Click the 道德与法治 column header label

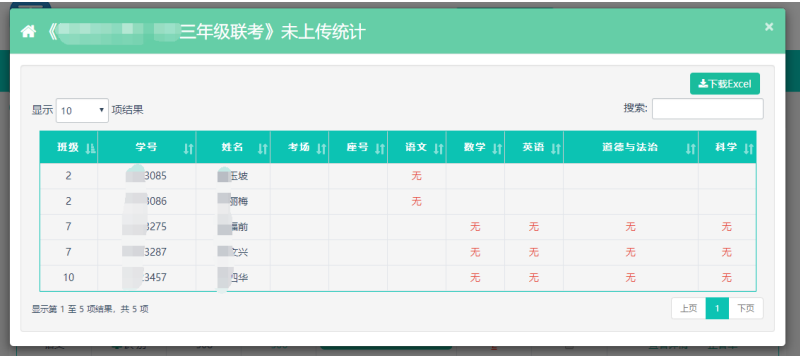[x=630, y=147]
